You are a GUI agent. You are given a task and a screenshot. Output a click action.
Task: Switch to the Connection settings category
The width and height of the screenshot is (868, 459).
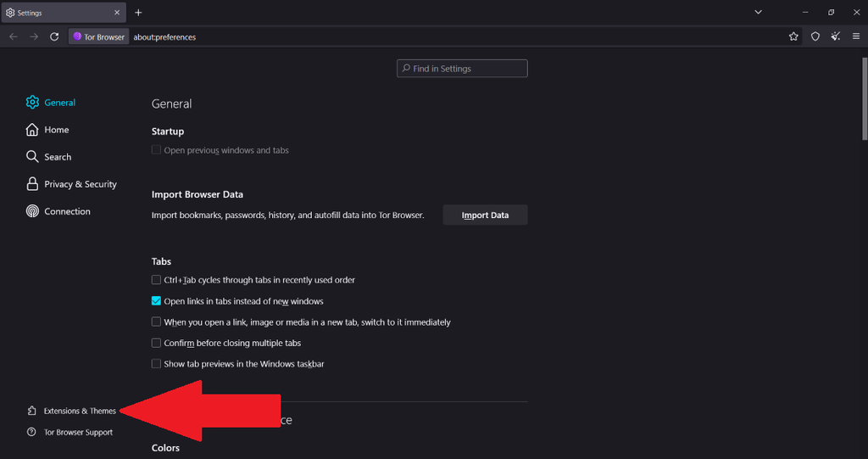click(x=67, y=211)
